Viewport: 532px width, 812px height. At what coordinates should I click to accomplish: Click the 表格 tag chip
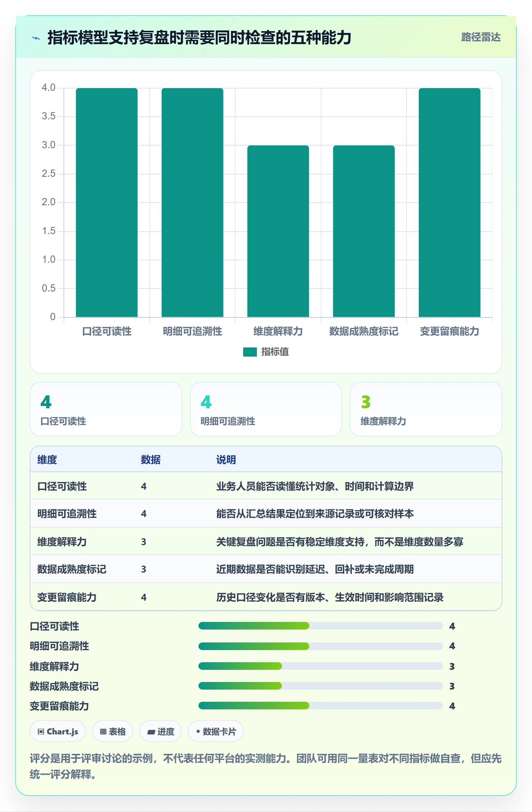tap(112, 731)
